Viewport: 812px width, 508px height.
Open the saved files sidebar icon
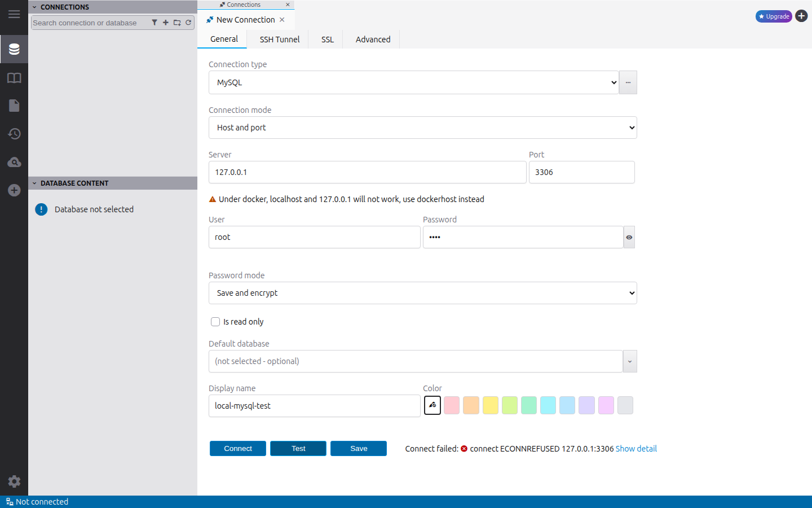click(14, 106)
